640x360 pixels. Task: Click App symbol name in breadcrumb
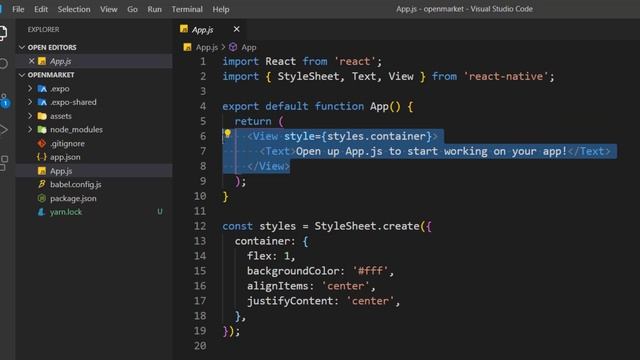pos(249,47)
